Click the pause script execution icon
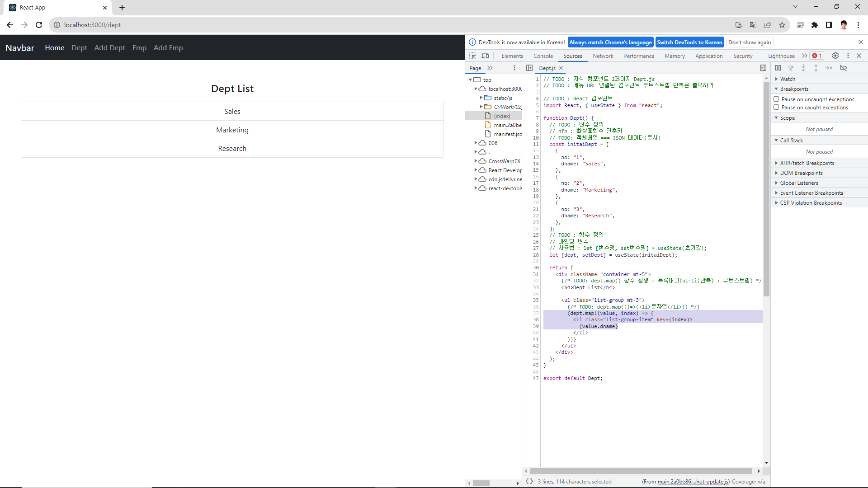Image resolution: width=868 pixels, height=488 pixels. (x=778, y=68)
